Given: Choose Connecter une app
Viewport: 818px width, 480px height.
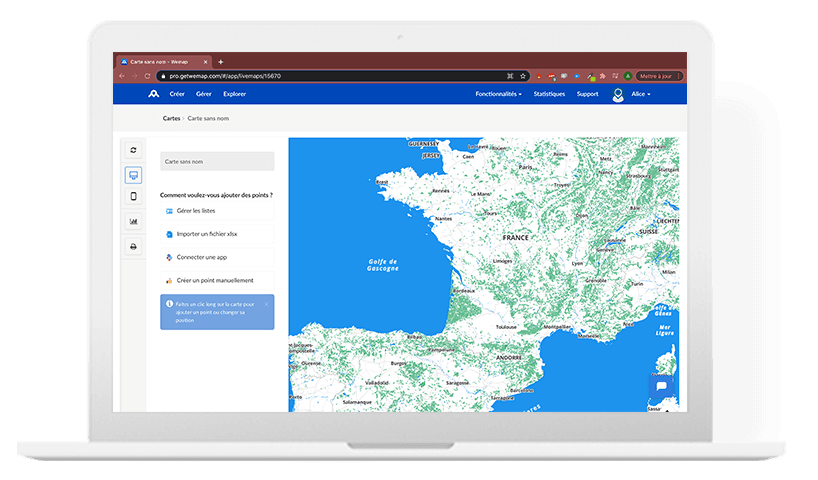Looking at the screenshot, I should pos(217,257).
